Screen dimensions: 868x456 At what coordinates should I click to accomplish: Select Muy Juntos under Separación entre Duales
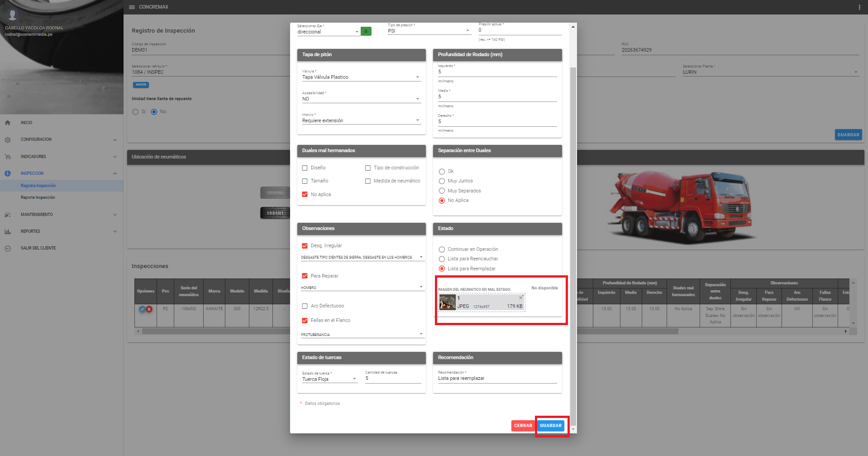click(442, 181)
